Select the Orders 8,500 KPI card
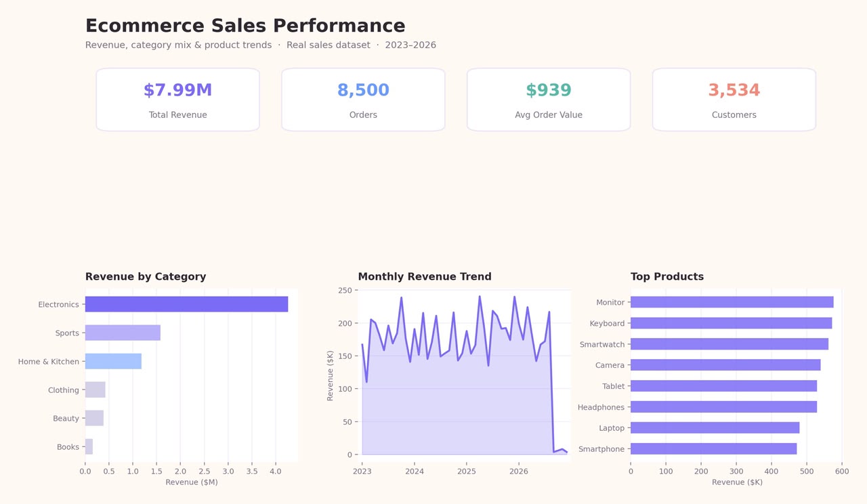The height and width of the screenshot is (504, 867). (x=363, y=100)
